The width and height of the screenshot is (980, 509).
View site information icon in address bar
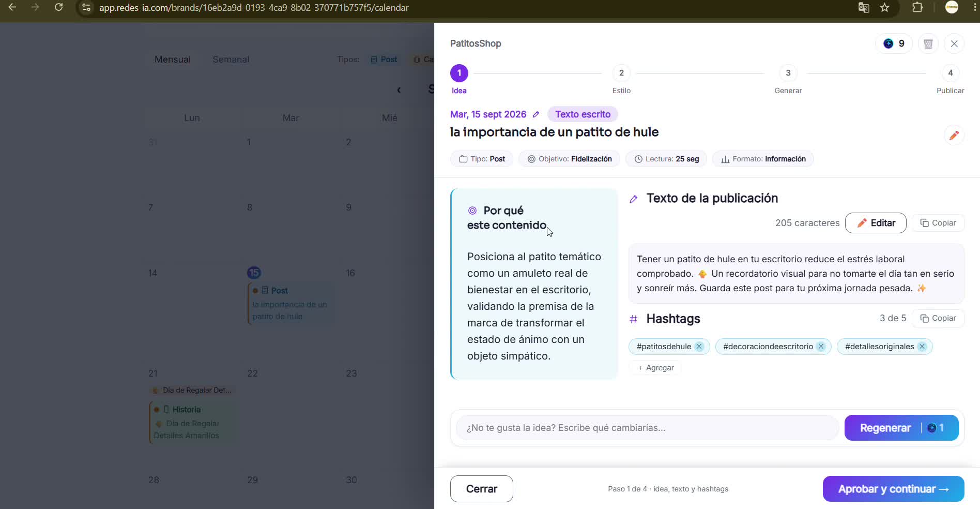click(86, 8)
